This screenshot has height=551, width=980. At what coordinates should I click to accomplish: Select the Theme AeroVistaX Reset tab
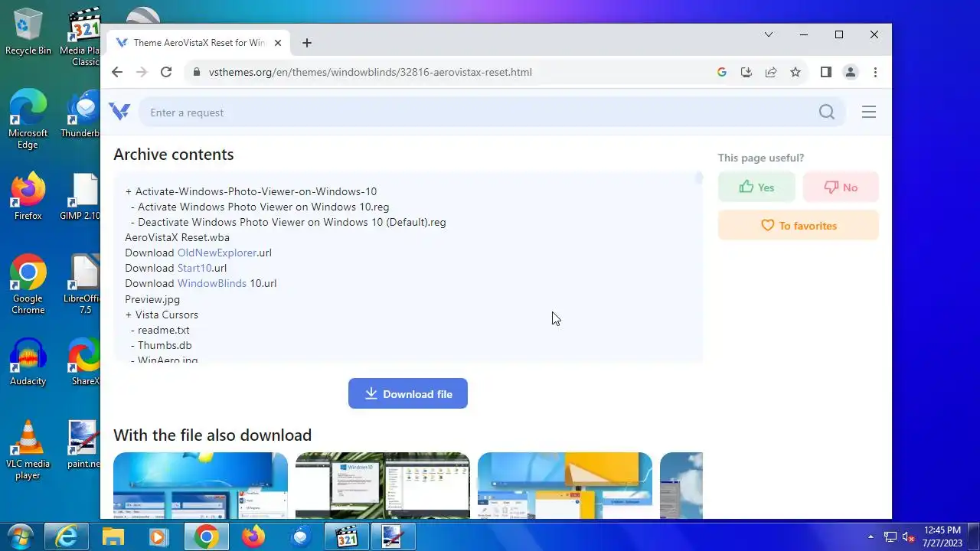coord(198,43)
